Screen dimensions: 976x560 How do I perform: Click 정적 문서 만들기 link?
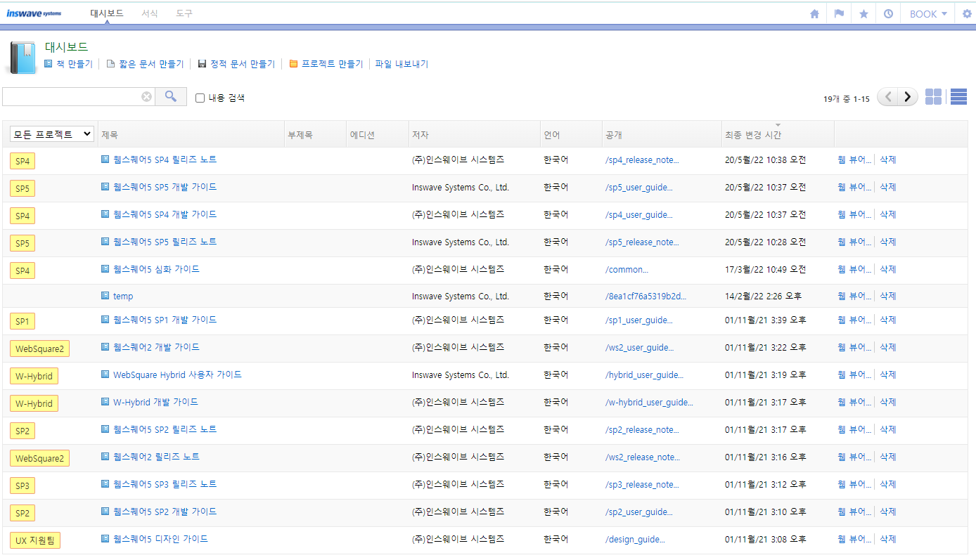coord(243,64)
